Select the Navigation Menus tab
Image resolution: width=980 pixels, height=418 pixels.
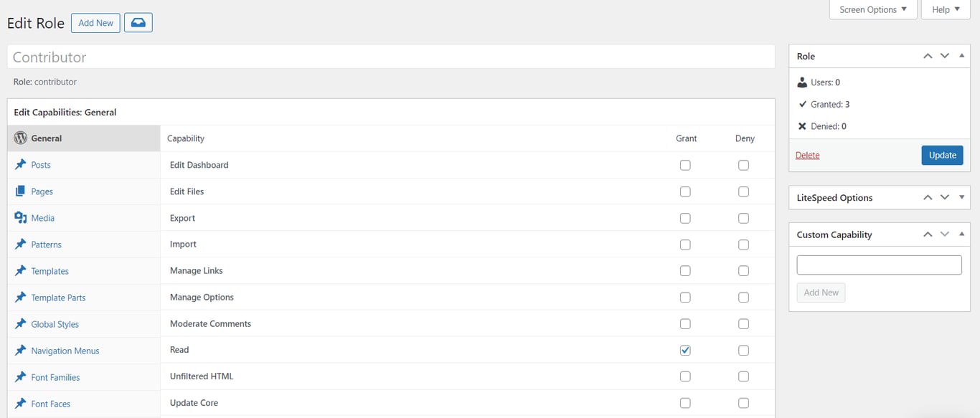(x=65, y=350)
